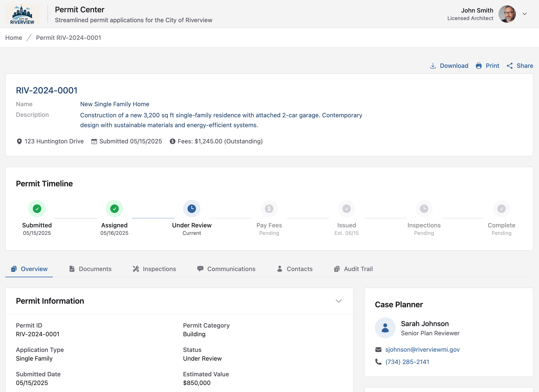The height and width of the screenshot is (392, 539).
Task: Click the Assigned green checkmark step
Action: (114, 209)
